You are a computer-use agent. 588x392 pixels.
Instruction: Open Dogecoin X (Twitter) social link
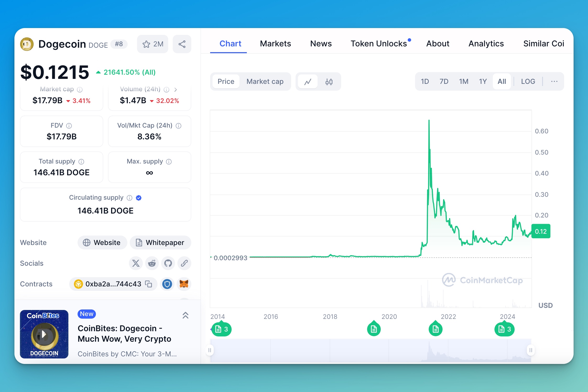pyautogui.click(x=136, y=263)
